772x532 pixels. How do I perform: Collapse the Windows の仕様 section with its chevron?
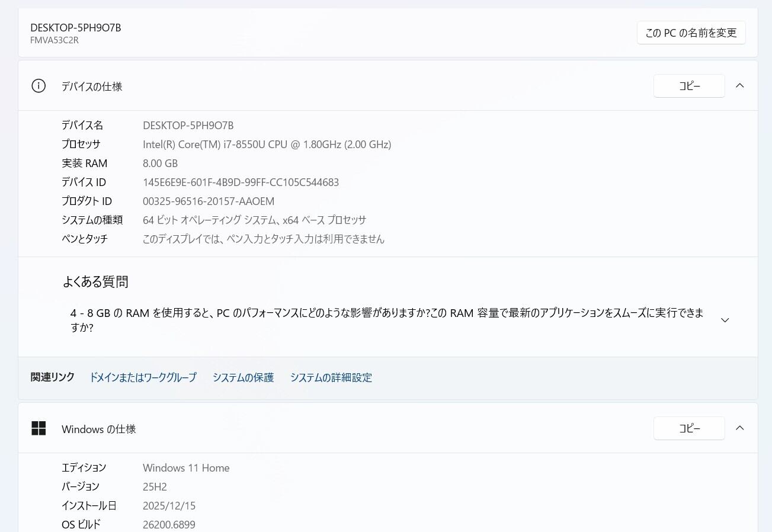[x=739, y=428]
